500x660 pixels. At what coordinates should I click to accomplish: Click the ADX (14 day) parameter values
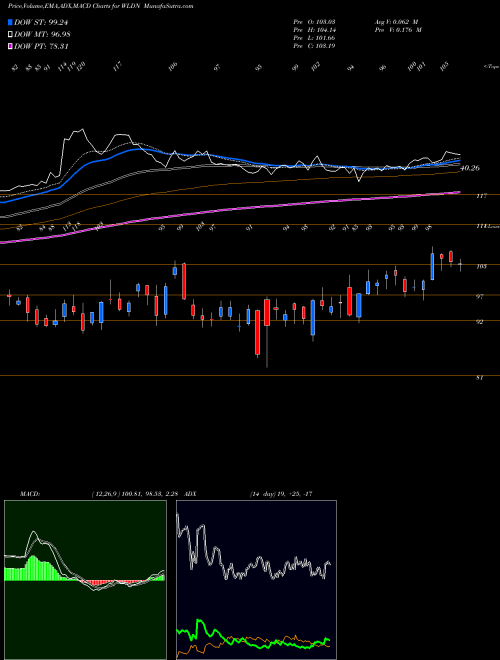(x=281, y=494)
